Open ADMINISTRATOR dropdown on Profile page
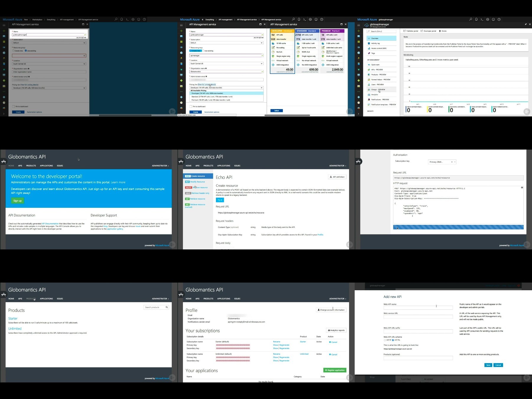This screenshot has width=532, height=399. (338, 299)
